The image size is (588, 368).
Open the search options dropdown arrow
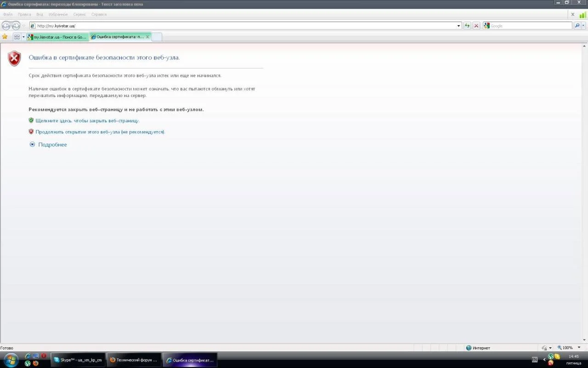(584, 26)
